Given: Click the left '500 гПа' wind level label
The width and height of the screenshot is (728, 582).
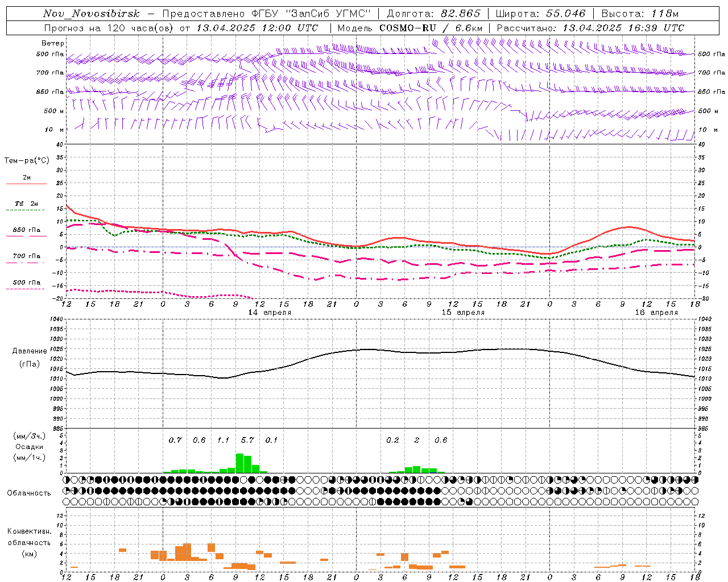Looking at the screenshot, I should pos(50,54).
